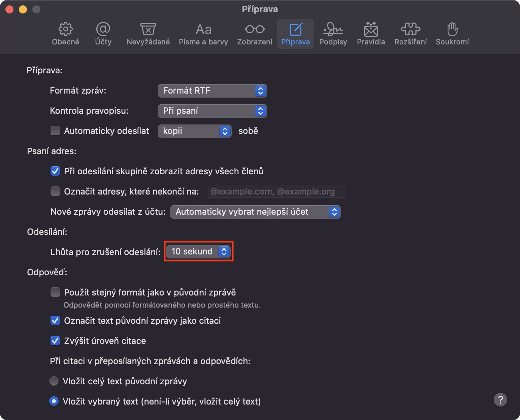Expand Nové zprávy odesílat z účtu menu

pyautogui.click(x=255, y=212)
